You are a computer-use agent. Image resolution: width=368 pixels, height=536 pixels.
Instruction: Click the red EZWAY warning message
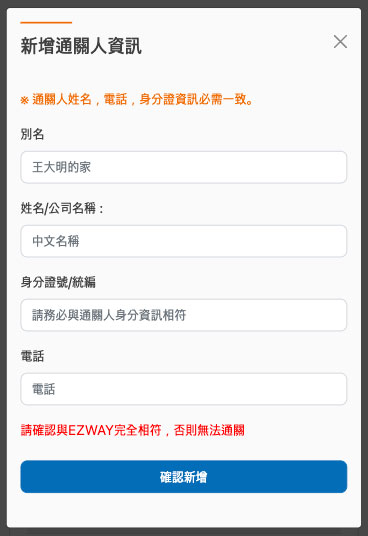point(133,430)
